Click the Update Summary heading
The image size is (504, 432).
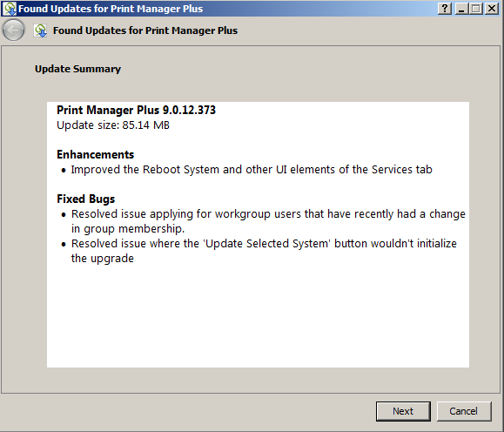click(x=77, y=69)
